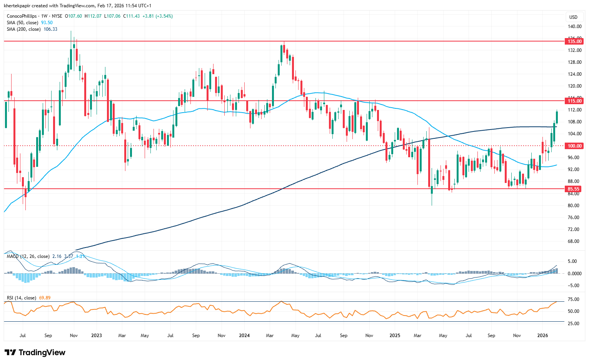
Task: Click the MACD (12, 26, close) legend
Action: coord(28,256)
